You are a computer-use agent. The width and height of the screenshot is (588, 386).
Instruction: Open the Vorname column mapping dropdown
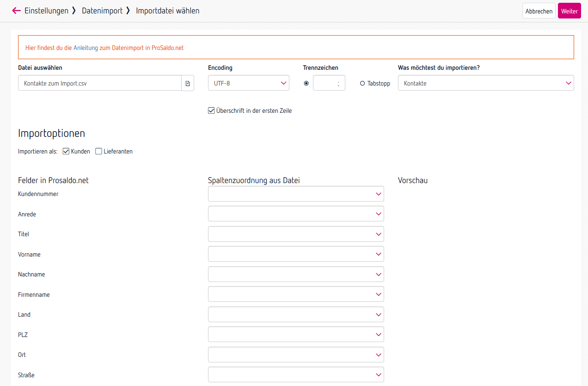(296, 254)
